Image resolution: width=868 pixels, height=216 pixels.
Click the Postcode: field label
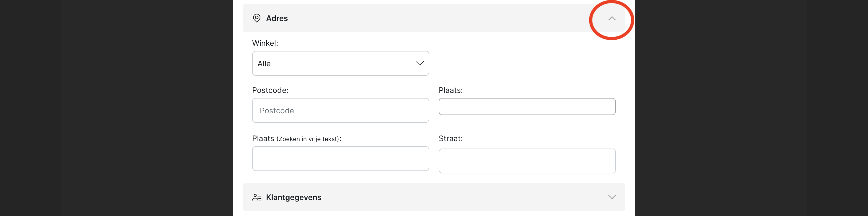(x=270, y=91)
